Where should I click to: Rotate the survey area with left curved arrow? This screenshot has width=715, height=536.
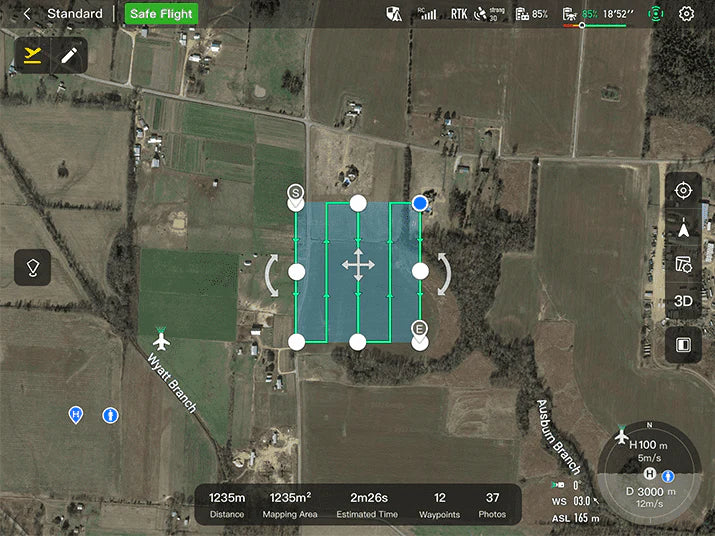pyautogui.click(x=272, y=275)
